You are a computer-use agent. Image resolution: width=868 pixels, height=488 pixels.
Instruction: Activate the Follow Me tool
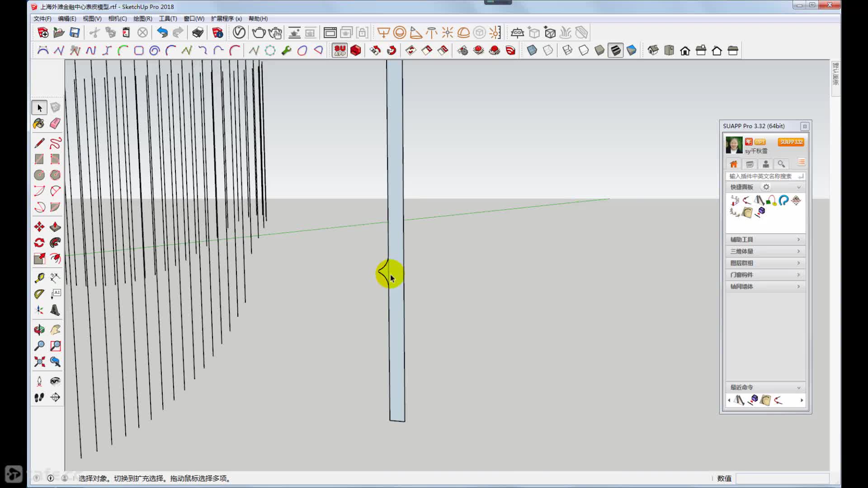(55, 243)
